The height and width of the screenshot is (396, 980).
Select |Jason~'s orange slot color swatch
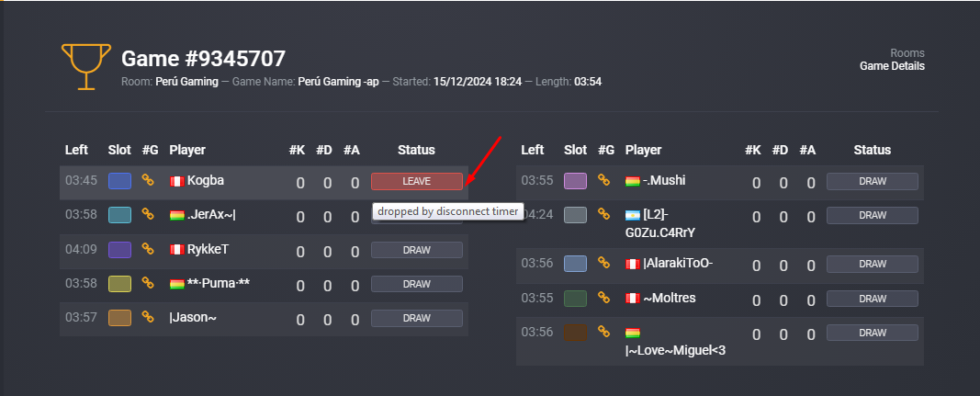(x=119, y=317)
